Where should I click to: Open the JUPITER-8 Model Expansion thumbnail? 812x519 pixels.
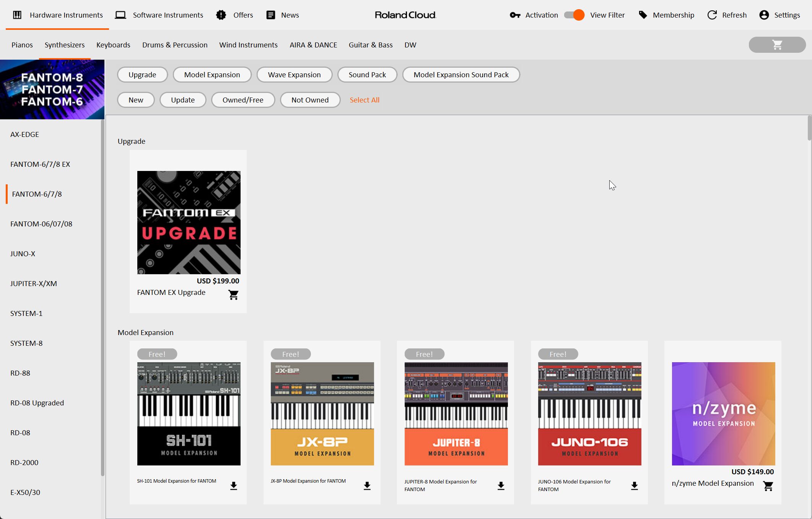[x=456, y=414]
